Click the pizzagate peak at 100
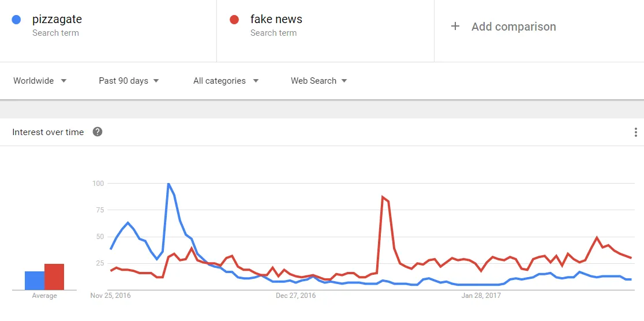This screenshot has height=321, width=644. pyautogui.click(x=168, y=184)
